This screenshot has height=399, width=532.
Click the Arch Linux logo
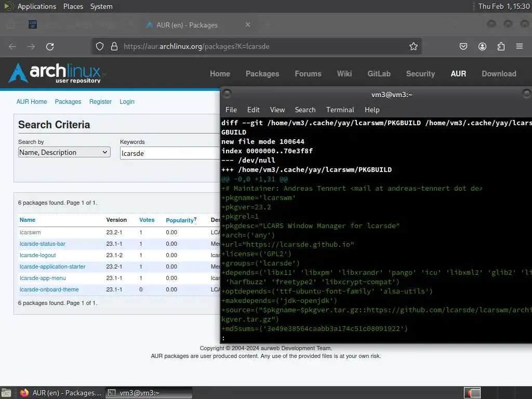point(56,73)
